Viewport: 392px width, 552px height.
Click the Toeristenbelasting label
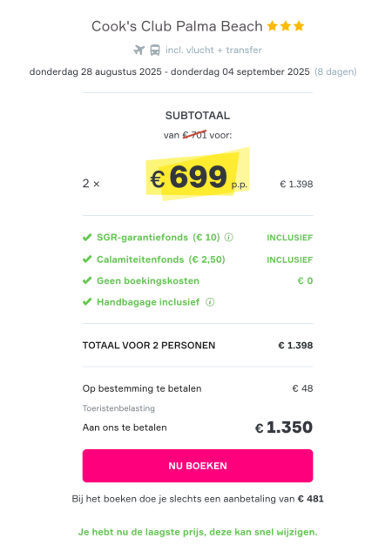click(x=118, y=408)
